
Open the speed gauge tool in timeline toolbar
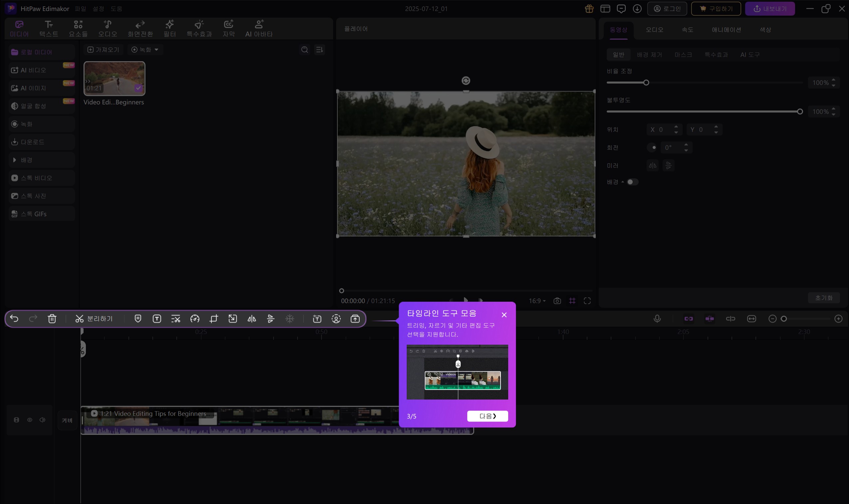(x=195, y=319)
